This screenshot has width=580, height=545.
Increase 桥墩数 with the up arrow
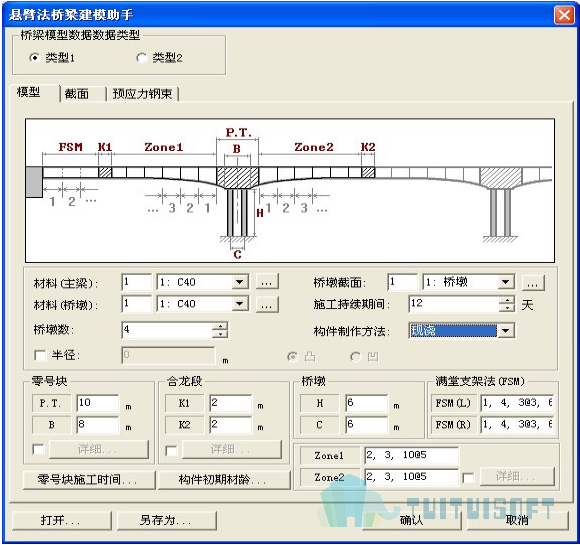[220, 326]
